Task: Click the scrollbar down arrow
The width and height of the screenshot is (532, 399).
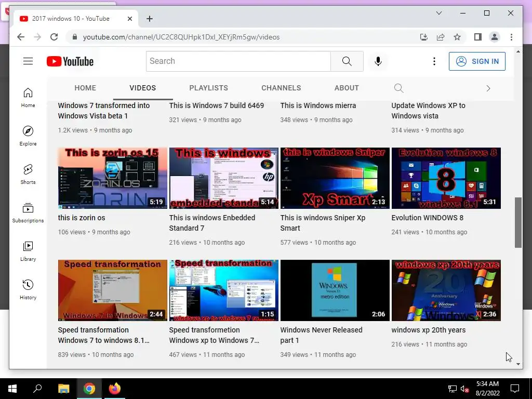Action: pyautogui.click(x=518, y=364)
